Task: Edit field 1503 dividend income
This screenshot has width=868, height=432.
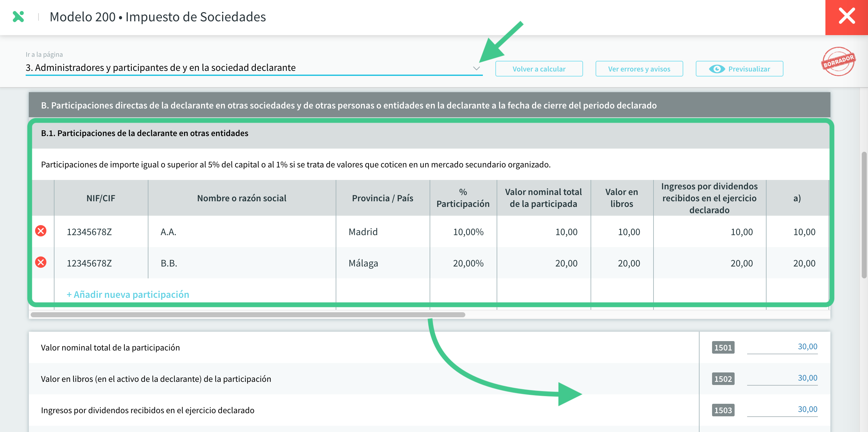Action: click(x=782, y=409)
